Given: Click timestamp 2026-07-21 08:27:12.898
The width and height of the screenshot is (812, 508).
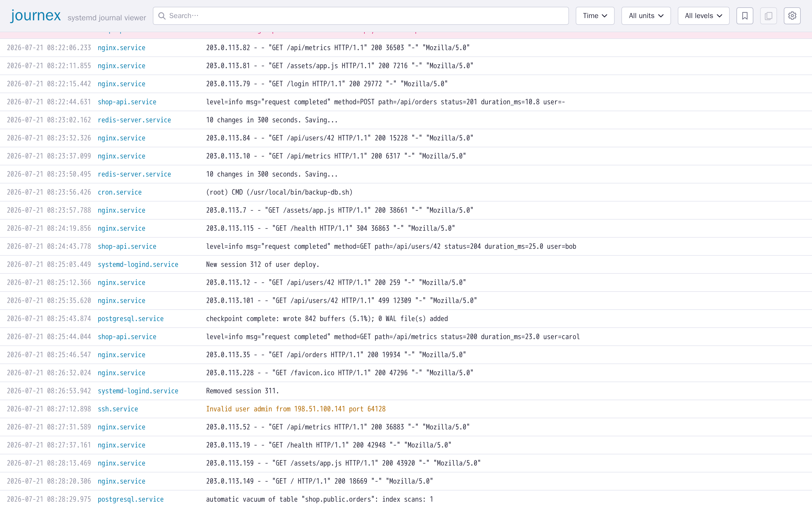Looking at the screenshot, I should pos(49,409).
